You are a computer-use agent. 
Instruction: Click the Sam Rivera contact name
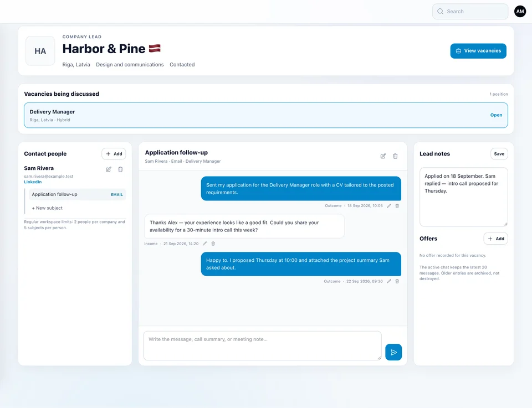pos(39,168)
